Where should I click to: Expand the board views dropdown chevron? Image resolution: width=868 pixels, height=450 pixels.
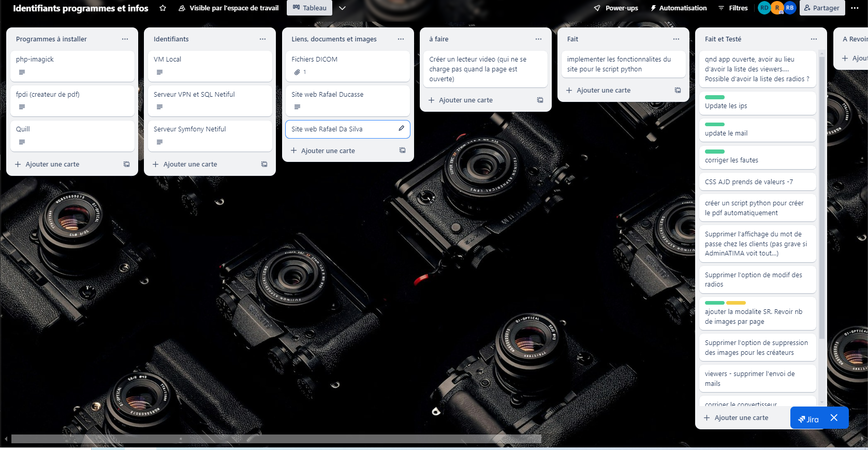[342, 8]
